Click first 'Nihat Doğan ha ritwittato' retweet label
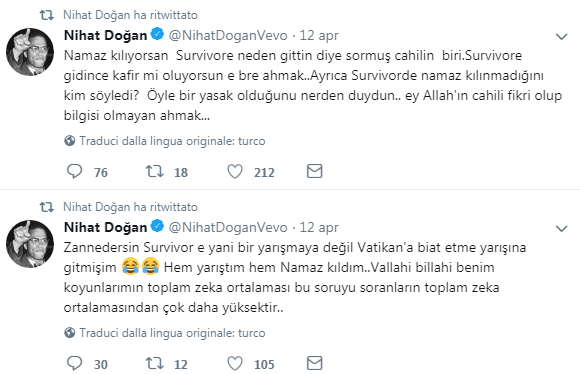Image resolution: width=580 pixels, height=374 pixels. 130,15
